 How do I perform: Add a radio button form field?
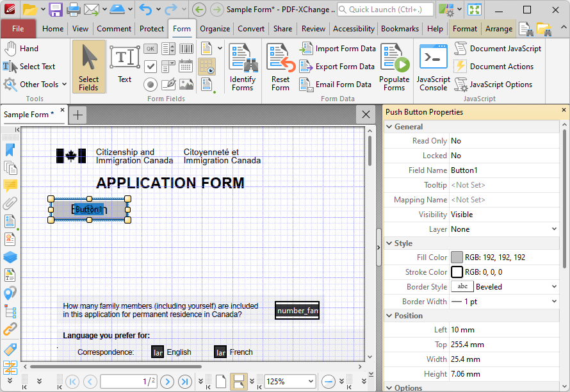[x=150, y=85]
